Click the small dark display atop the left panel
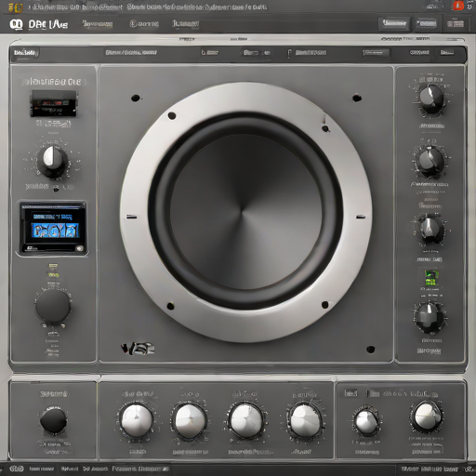 pyautogui.click(x=54, y=103)
